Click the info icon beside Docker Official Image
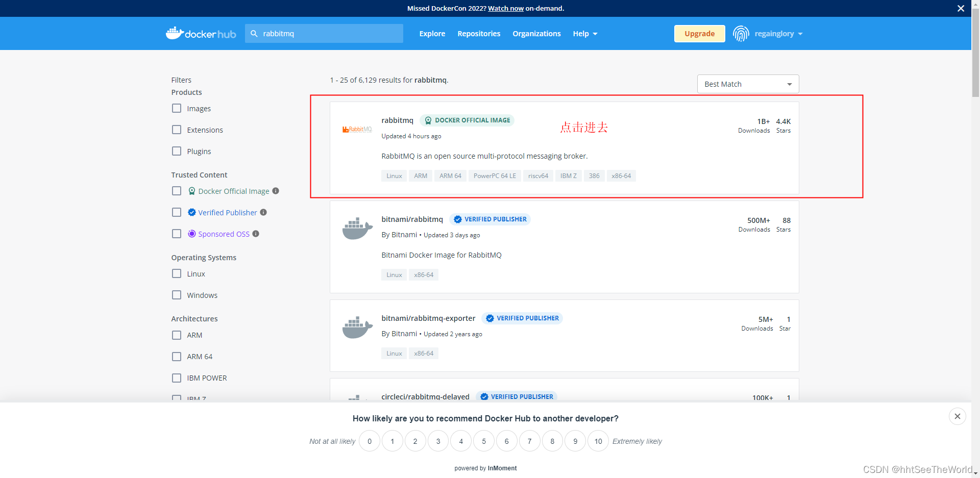This screenshot has width=980, height=478. point(276,191)
